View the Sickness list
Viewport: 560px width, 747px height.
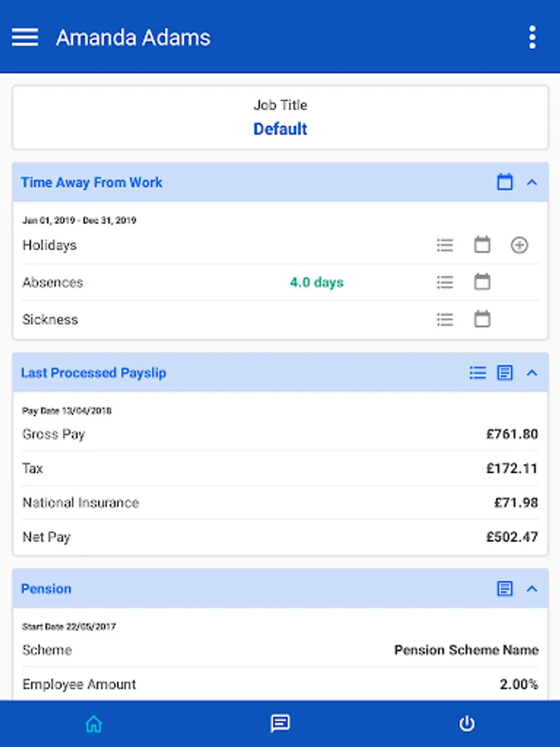point(446,320)
